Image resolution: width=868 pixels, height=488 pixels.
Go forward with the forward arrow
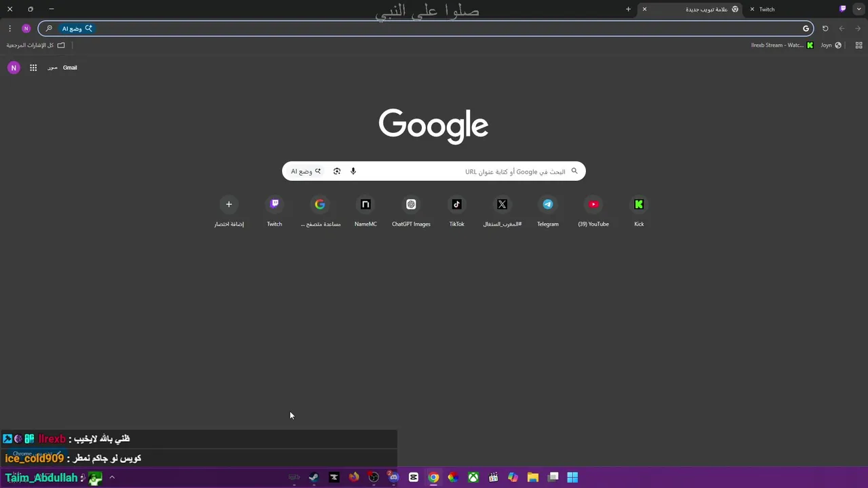(858, 28)
